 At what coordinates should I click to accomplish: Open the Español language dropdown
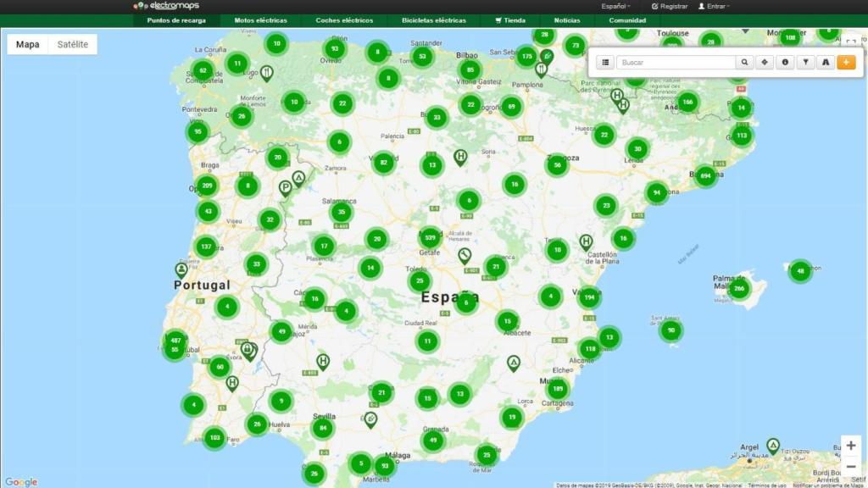[x=615, y=5]
